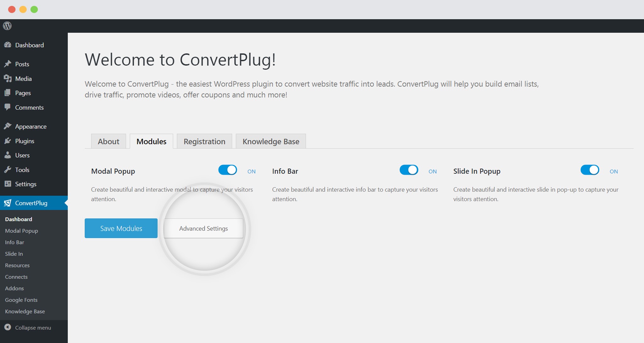Click the ConvertPlug logo icon in sidebar
This screenshot has height=343, width=644.
tap(8, 203)
